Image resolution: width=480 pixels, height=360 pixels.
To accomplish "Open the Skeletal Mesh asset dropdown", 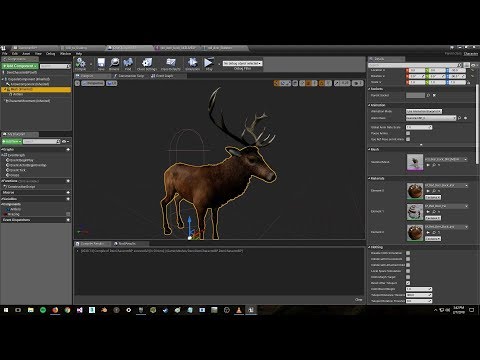I will point(446,159).
